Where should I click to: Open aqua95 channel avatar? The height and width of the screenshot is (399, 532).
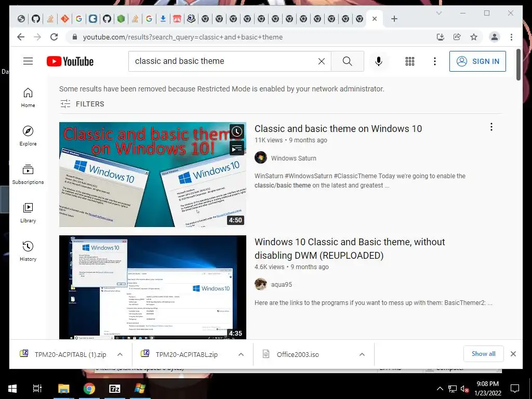pyautogui.click(x=261, y=284)
